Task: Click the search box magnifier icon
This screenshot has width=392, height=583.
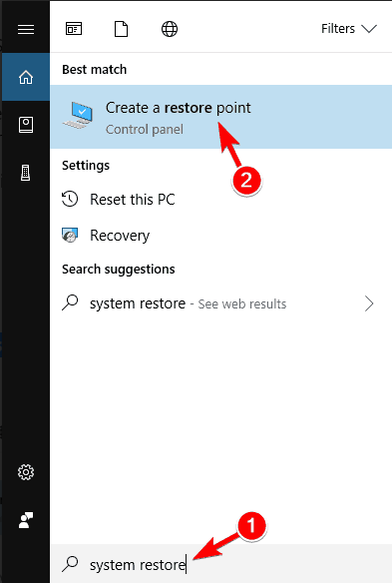Action: click(70, 564)
